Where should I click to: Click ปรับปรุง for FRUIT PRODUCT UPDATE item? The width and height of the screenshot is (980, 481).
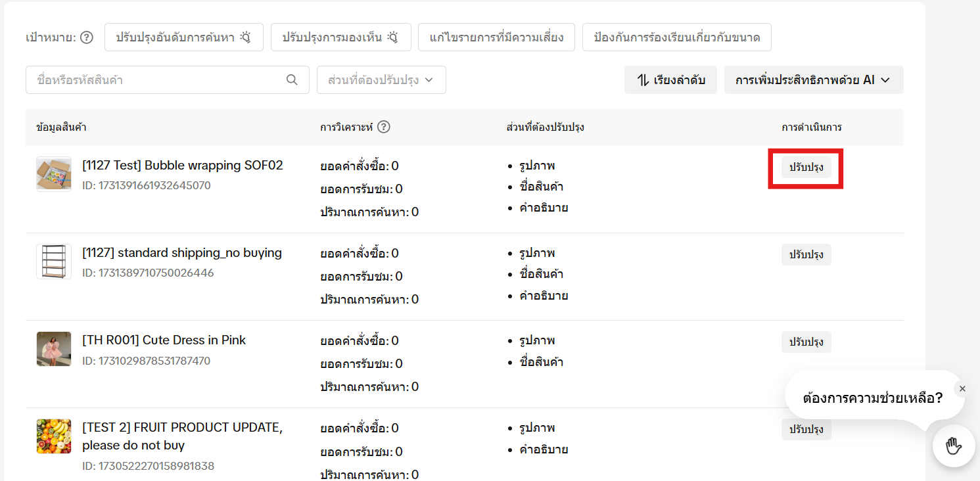coord(806,429)
